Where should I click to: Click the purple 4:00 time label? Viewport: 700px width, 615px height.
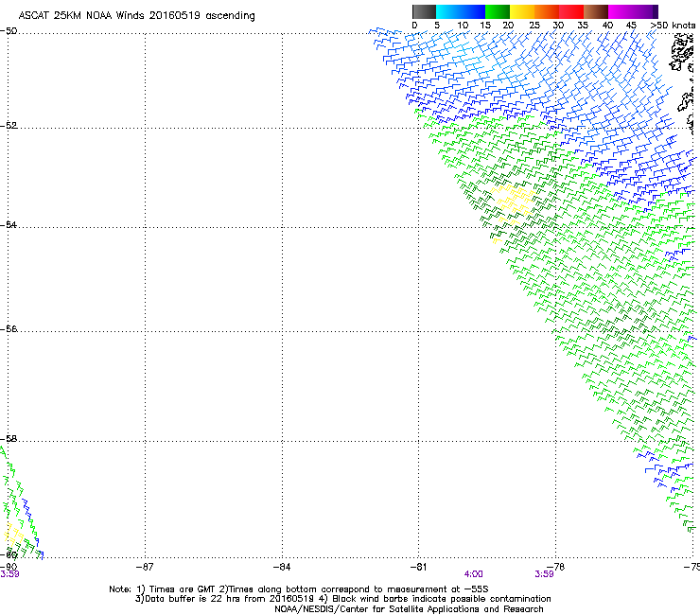473,574
